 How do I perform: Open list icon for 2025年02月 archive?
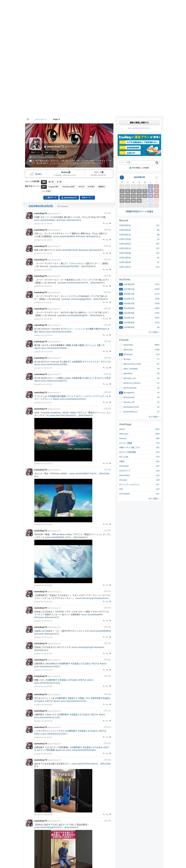click(121, 284)
